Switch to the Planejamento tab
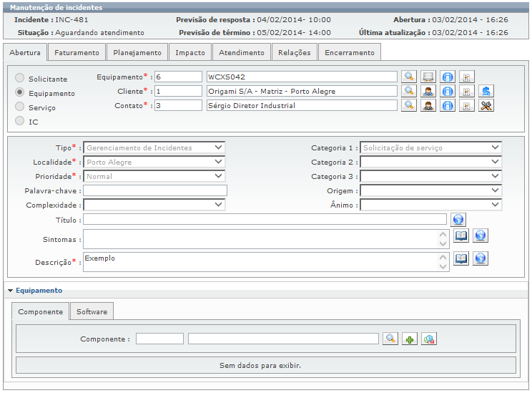 pos(137,52)
